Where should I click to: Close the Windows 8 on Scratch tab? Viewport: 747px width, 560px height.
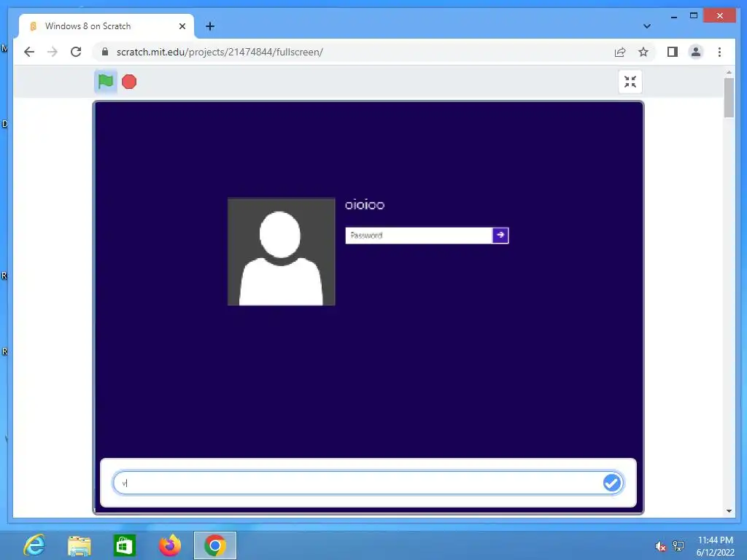[182, 26]
